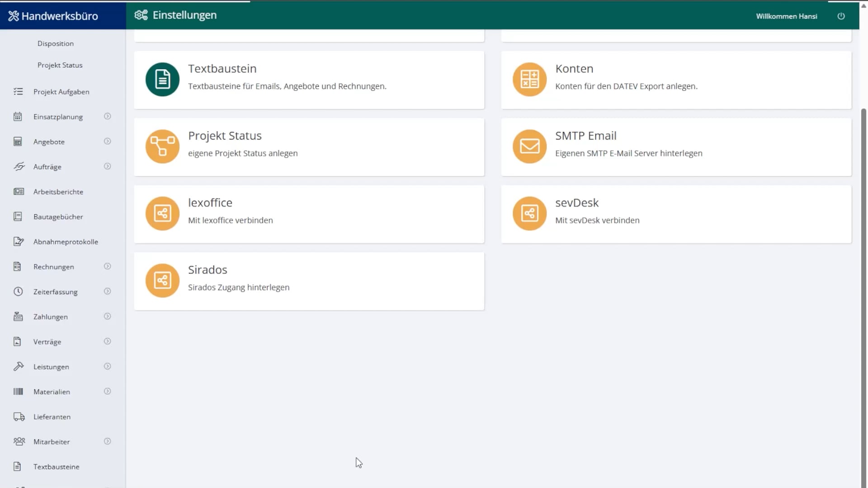
Task: Open the Handwerksbüro home logo link
Action: point(53,16)
